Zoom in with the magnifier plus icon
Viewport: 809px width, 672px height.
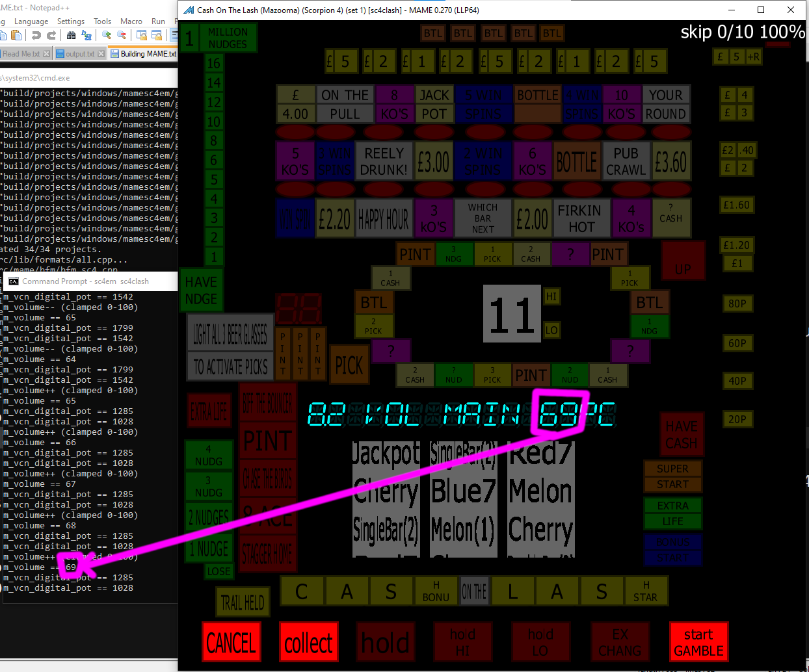coord(106,35)
